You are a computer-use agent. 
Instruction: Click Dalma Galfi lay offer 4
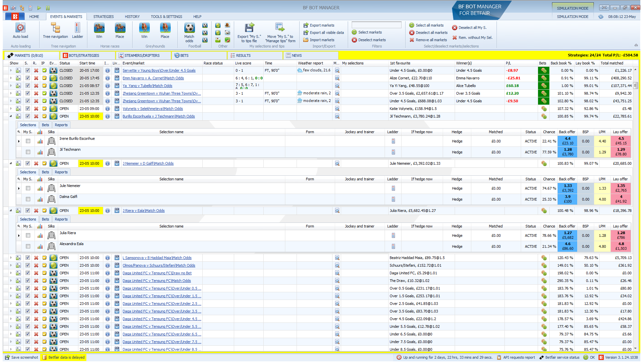click(621, 199)
